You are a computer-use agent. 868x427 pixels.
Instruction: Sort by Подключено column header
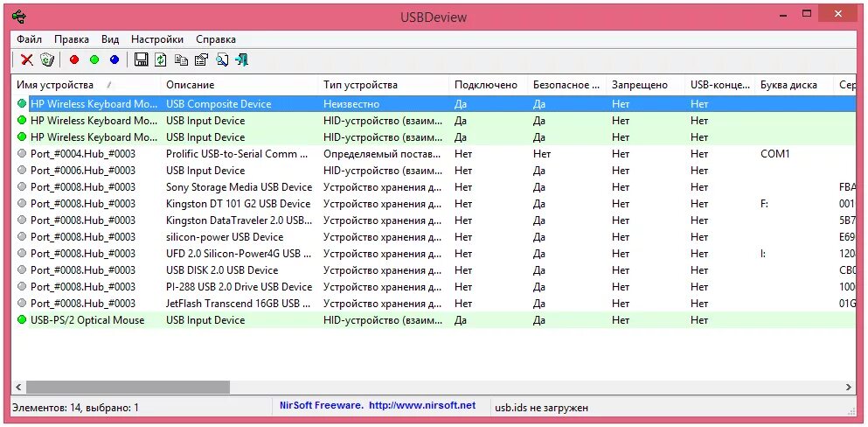(x=489, y=85)
